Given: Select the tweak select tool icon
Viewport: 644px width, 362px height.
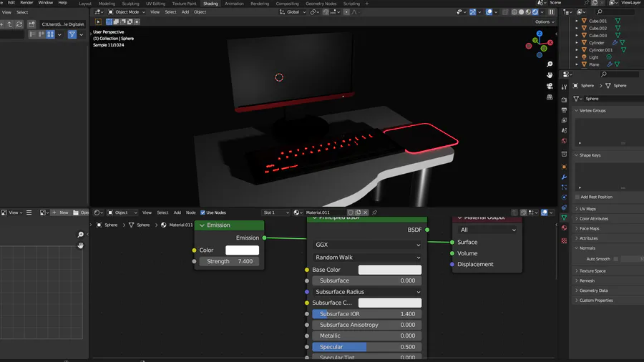Looking at the screenshot, I should (98, 21).
